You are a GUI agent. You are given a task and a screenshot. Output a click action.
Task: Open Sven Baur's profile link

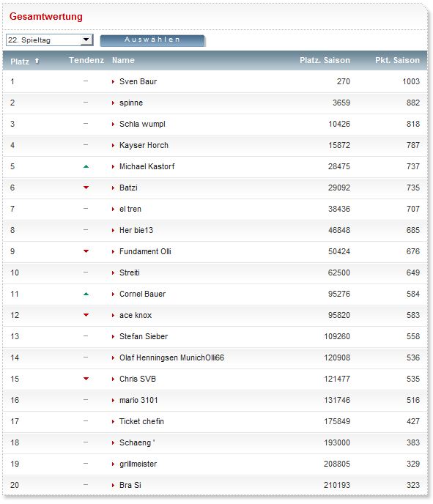click(x=138, y=81)
